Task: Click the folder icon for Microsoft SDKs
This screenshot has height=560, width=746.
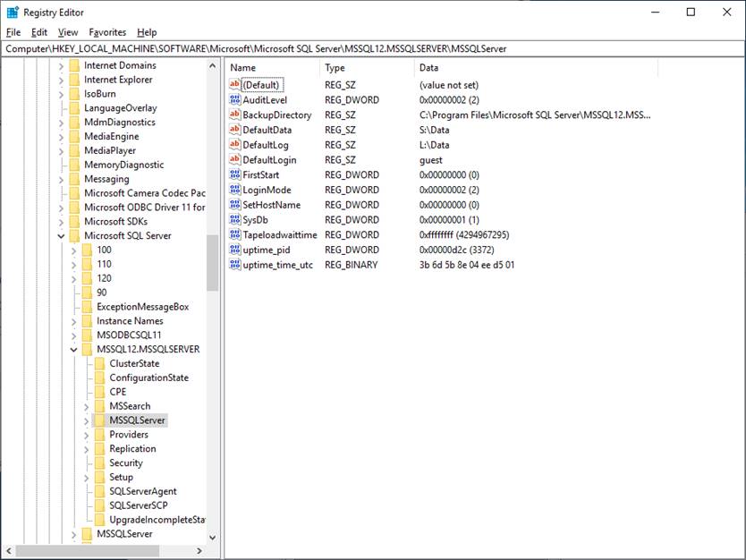Action: 74,221
